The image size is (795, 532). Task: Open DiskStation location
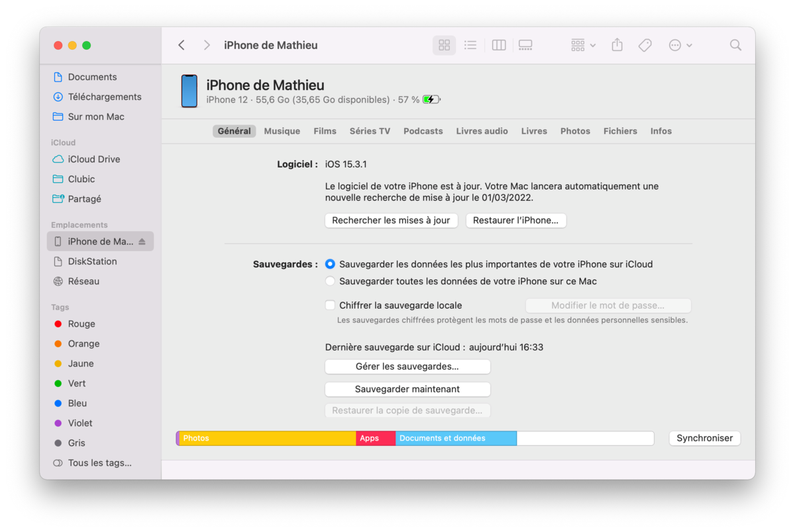tap(92, 261)
